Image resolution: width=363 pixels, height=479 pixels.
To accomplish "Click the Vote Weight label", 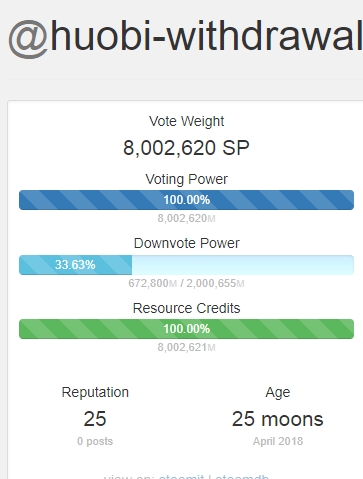I will (186, 121).
